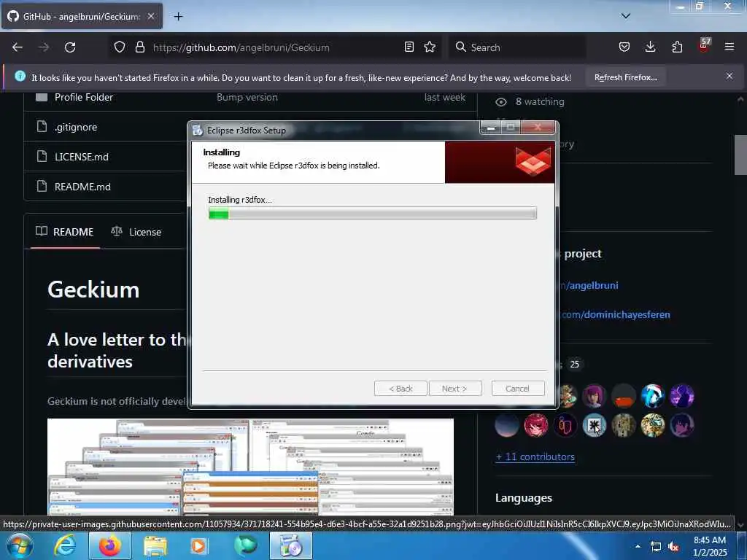Click the + 11 contributors link
This screenshot has width=747, height=560.
535,456
